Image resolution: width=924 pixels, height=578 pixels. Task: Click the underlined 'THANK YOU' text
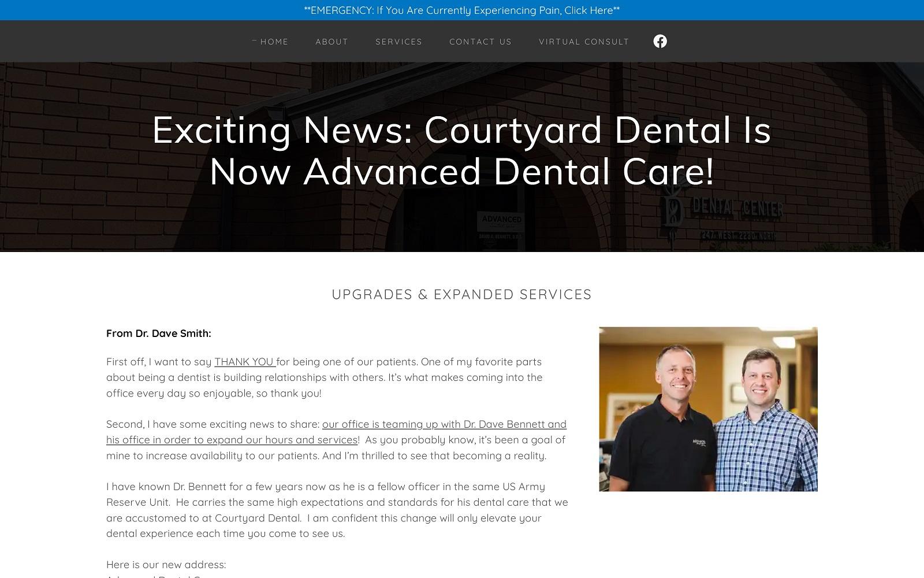tap(244, 362)
